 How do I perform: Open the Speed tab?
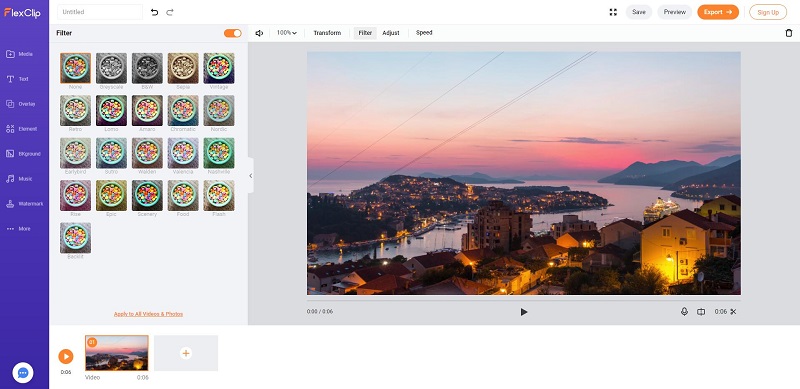pos(424,33)
